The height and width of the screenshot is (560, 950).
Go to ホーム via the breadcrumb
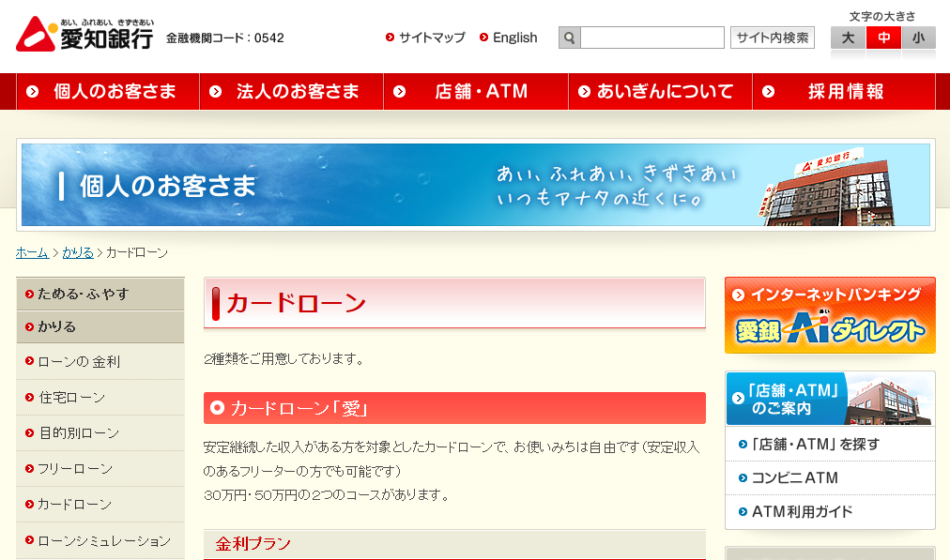(x=32, y=252)
